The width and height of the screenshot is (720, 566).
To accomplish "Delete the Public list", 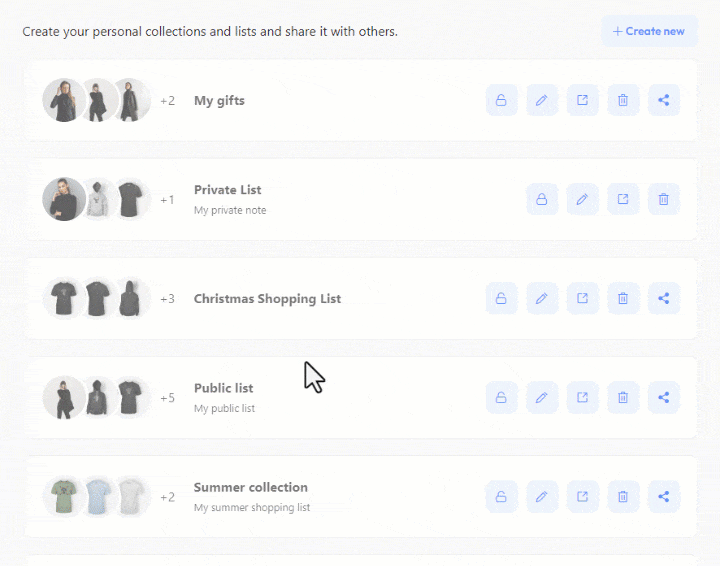I will (x=623, y=397).
